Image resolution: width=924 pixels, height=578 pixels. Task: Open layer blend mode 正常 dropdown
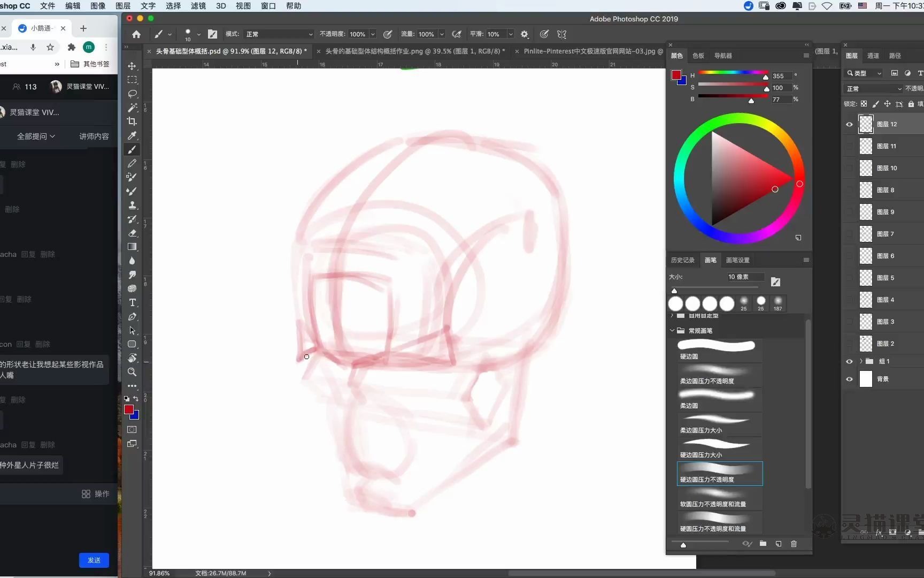pyautogui.click(x=874, y=89)
